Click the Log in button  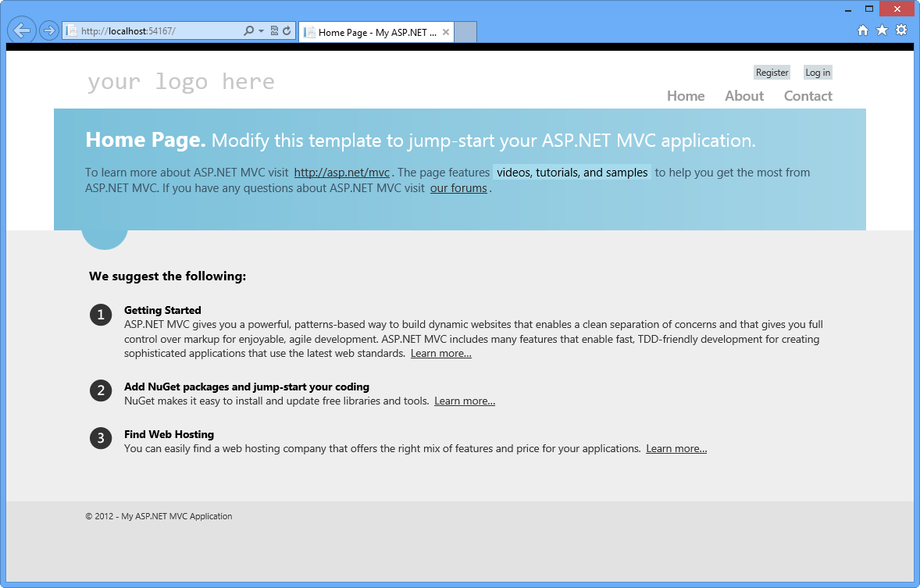tap(817, 72)
